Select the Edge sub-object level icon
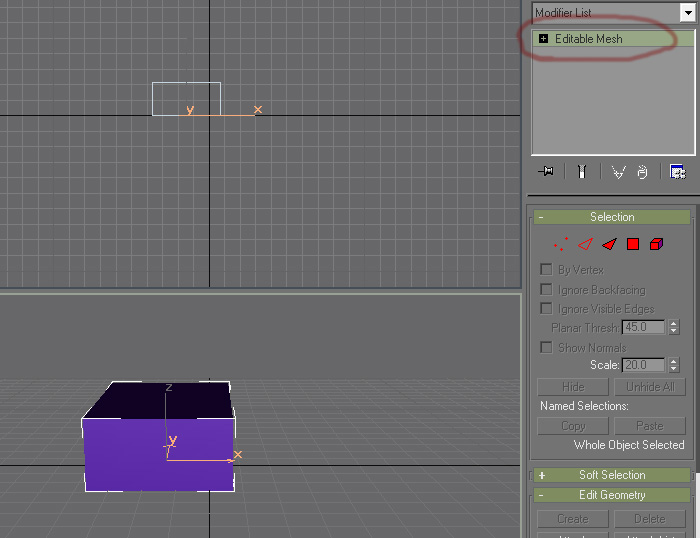 point(585,244)
